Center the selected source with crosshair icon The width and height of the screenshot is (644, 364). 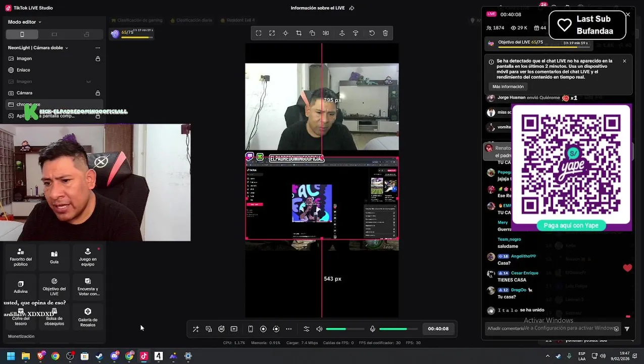tap(285, 33)
